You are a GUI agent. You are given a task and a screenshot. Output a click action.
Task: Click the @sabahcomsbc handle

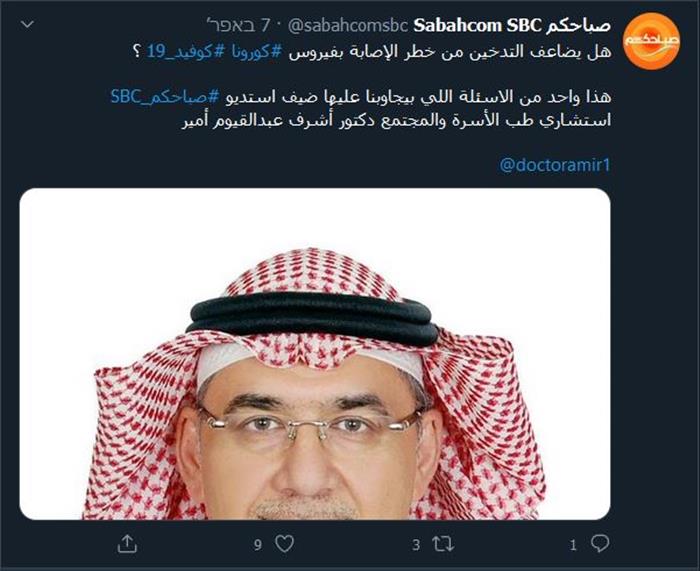click(349, 26)
